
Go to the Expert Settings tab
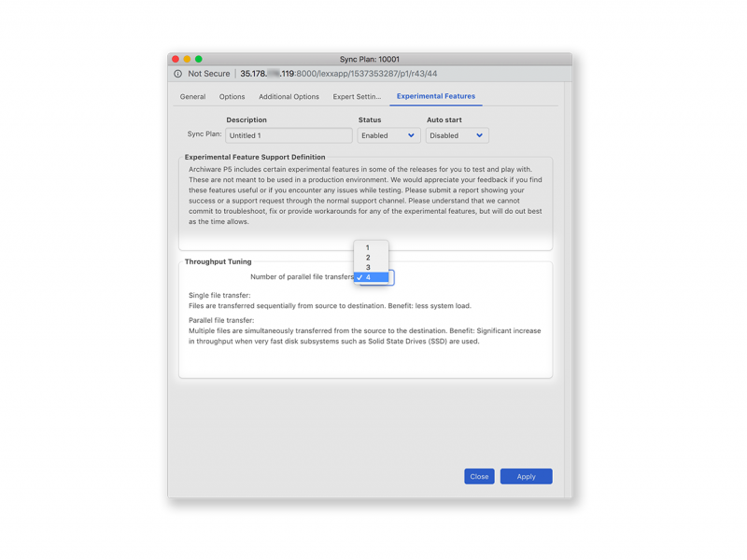(357, 97)
